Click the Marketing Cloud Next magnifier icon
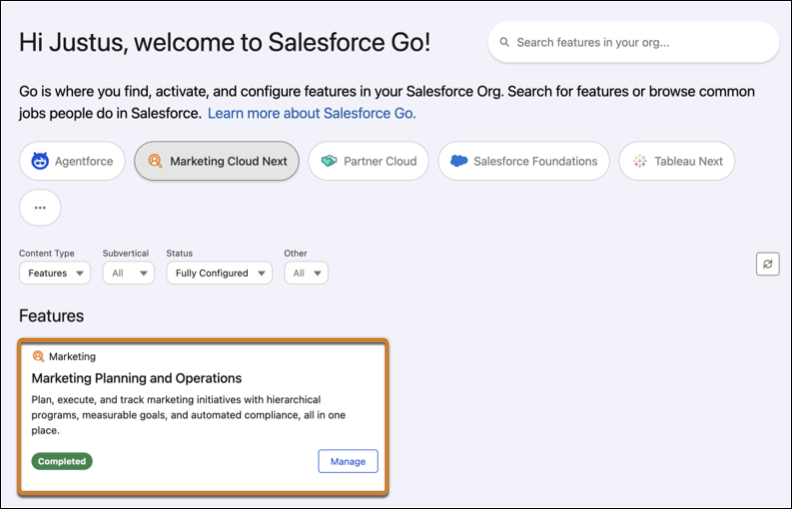This screenshot has width=792, height=509. pyautogui.click(x=155, y=161)
